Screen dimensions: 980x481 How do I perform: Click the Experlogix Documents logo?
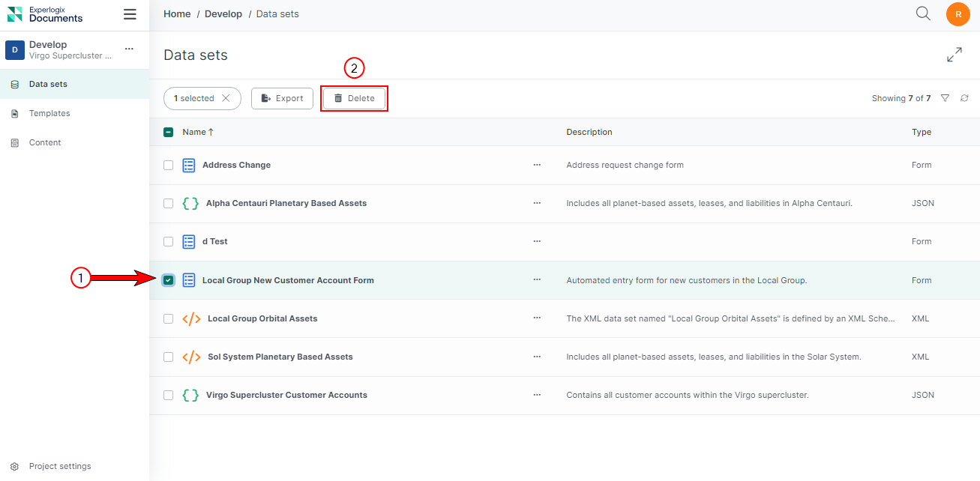45,14
